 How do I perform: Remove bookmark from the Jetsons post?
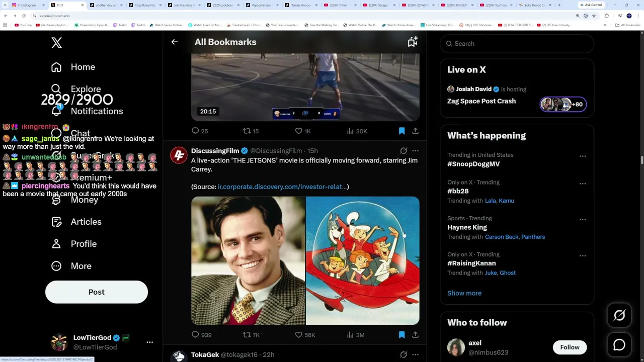pos(401,335)
